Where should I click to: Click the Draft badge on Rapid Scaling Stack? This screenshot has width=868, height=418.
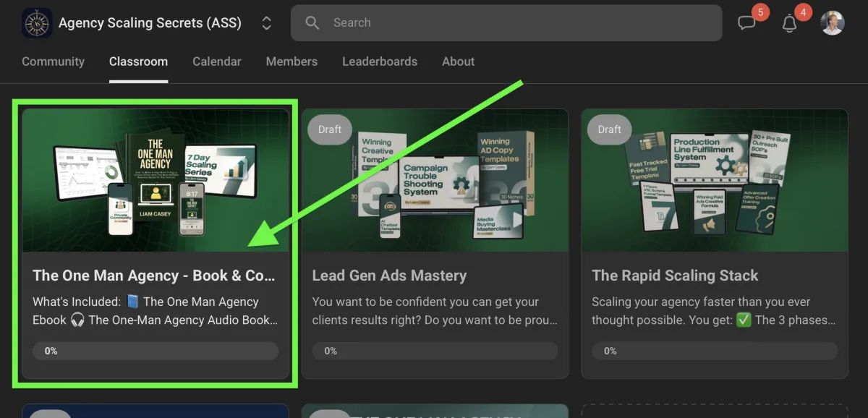(609, 129)
